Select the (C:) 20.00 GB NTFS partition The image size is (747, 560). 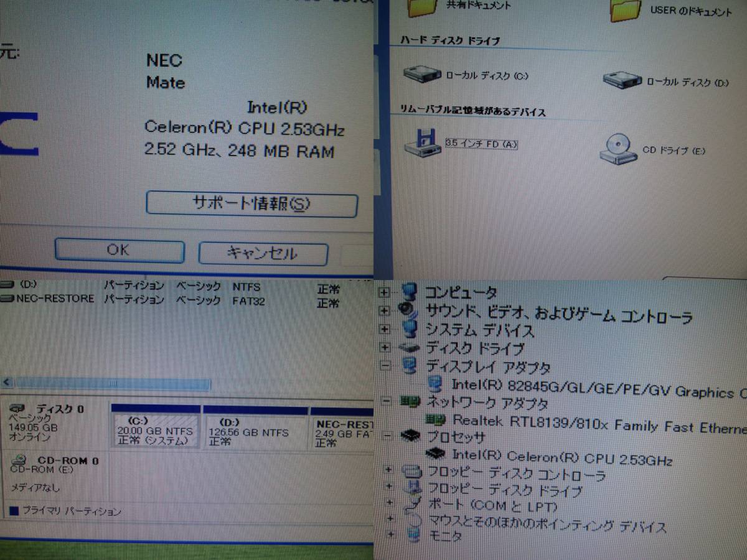(156, 427)
